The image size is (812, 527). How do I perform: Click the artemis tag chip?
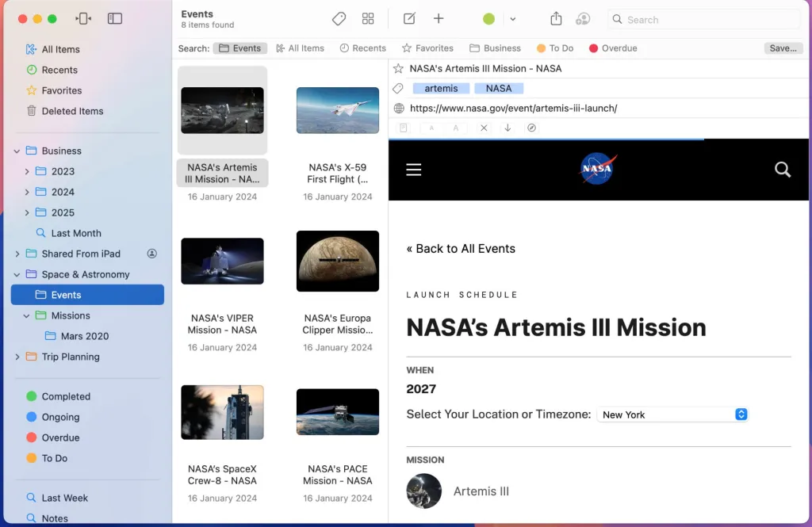tap(441, 89)
